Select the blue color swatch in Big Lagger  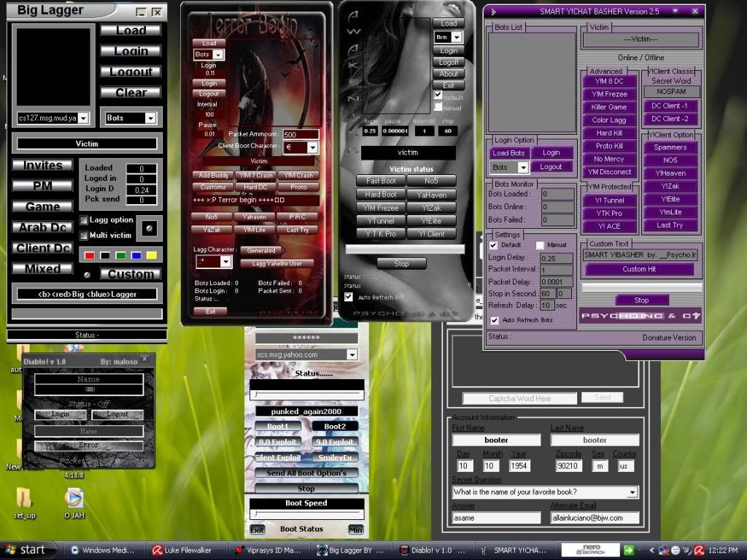[136, 256]
